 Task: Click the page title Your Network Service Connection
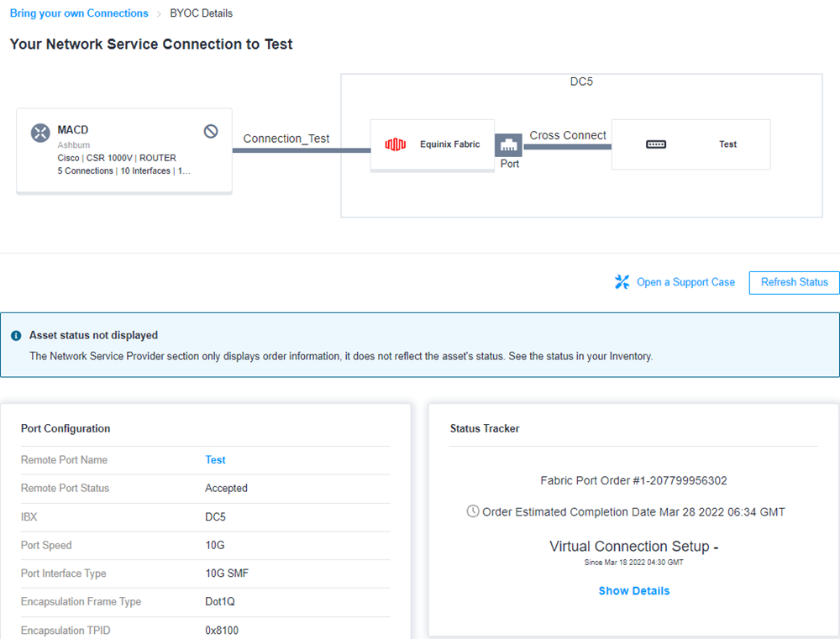[x=151, y=44]
